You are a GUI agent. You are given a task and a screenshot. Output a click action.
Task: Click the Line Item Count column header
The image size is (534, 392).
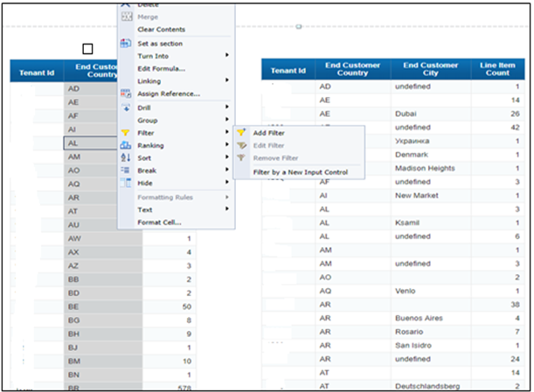coord(501,70)
